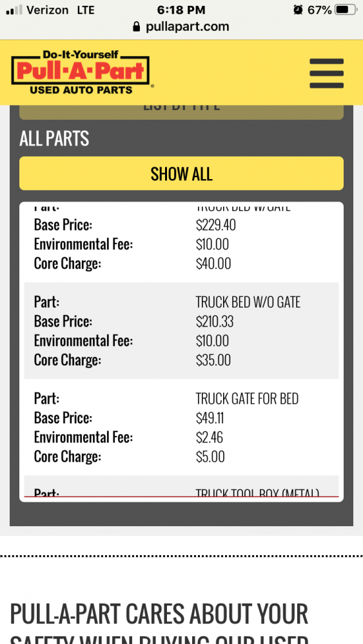Click the $35.00 core charge value
Image resolution: width=363 pixels, height=644 pixels.
213,360
